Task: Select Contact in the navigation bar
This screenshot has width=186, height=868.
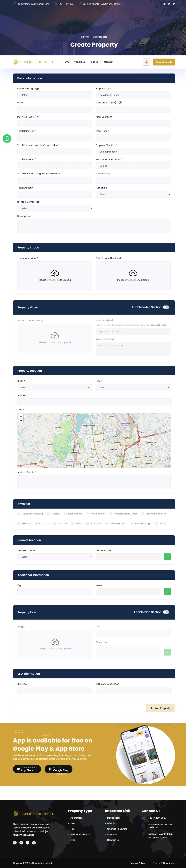Action: 109,62
